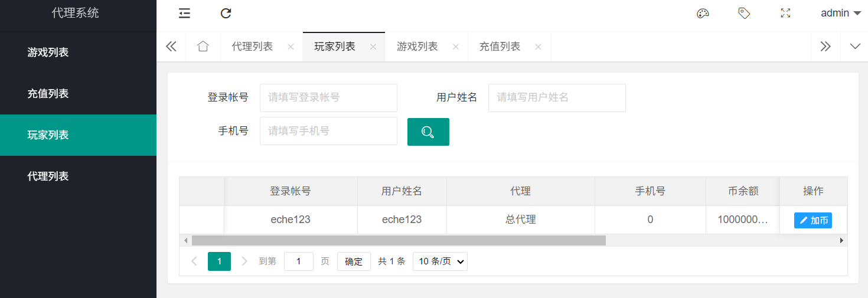868x298 pixels.
Task: Expand the tab operations chevron menu
Action: [x=854, y=47]
